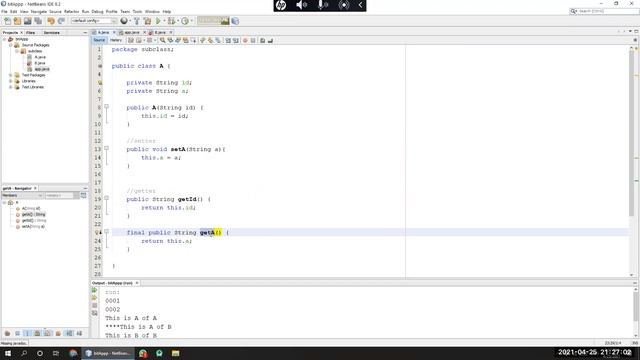Click the New File toolbar icon
The image size is (640, 360).
(7, 21)
